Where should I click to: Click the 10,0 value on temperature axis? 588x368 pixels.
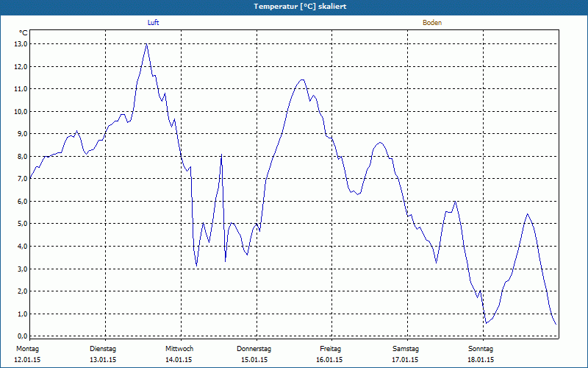pos(22,112)
